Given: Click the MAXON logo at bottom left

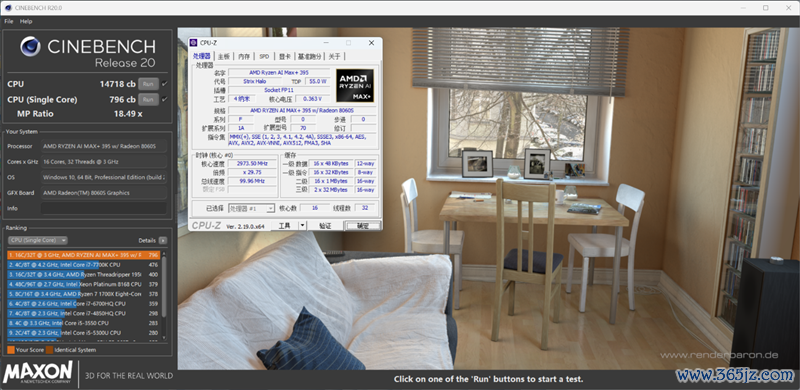Looking at the screenshot, I should tap(38, 373).
